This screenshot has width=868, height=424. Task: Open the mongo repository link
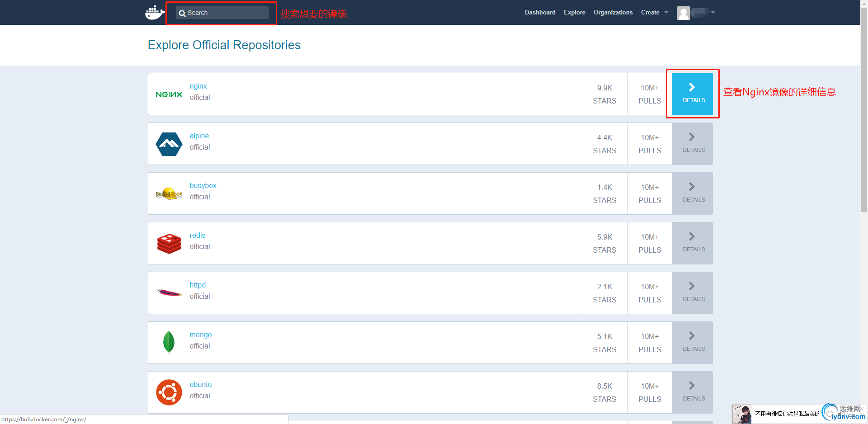[x=201, y=334]
